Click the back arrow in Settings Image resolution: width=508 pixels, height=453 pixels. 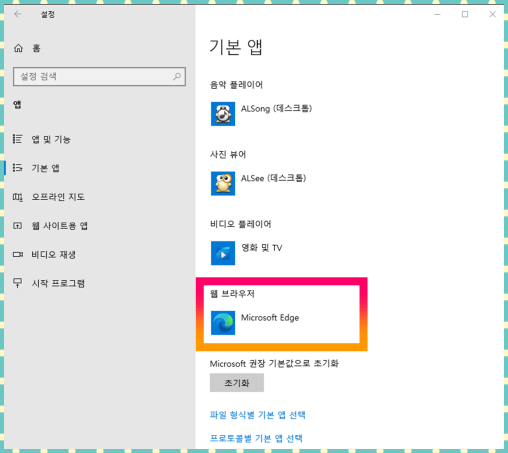point(18,14)
